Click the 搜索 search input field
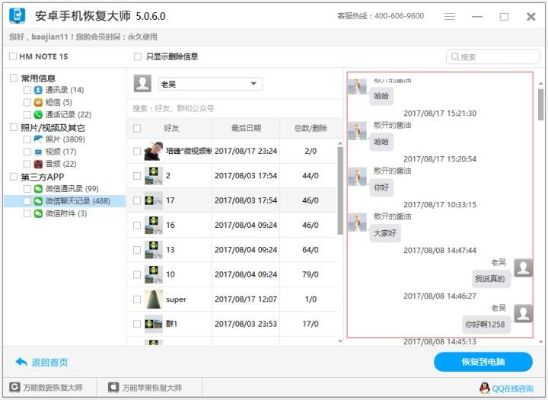This screenshot has height=400, width=548. pos(492,57)
